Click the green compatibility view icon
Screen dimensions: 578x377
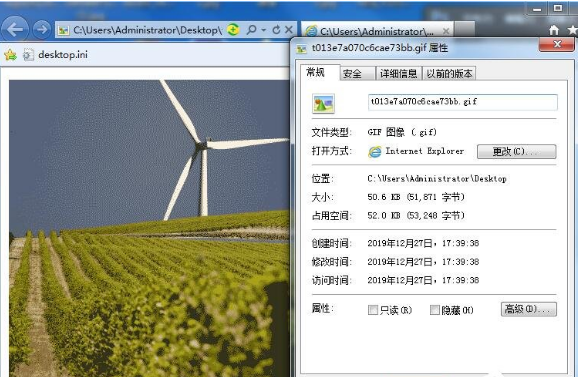(233, 29)
